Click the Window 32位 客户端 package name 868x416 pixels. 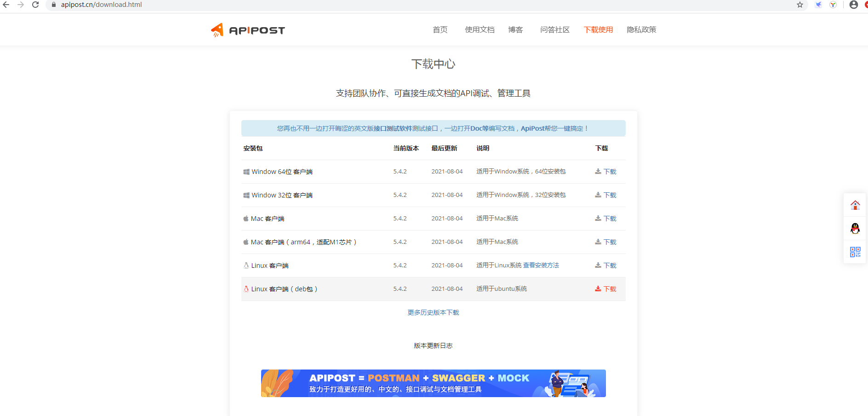(282, 195)
